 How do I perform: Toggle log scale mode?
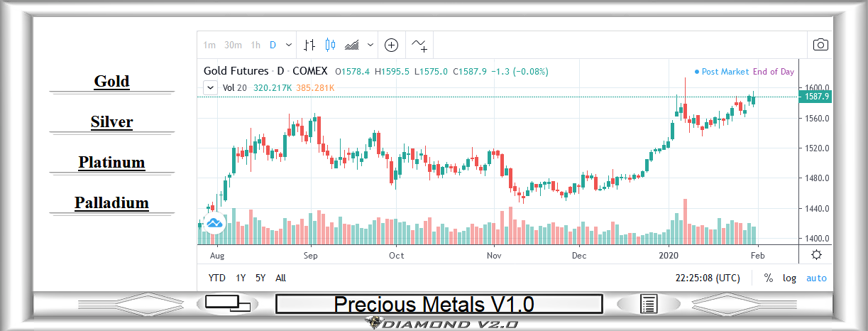click(789, 278)
